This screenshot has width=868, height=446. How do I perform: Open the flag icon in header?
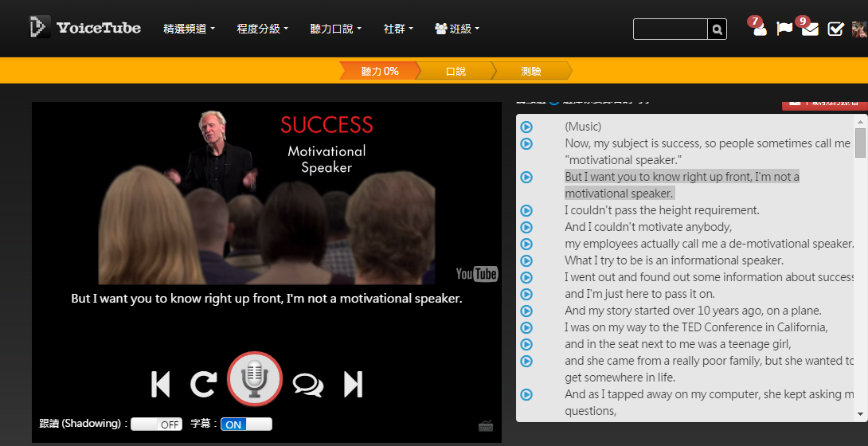[784, 29]
